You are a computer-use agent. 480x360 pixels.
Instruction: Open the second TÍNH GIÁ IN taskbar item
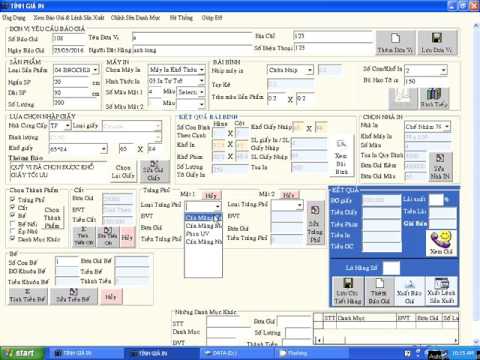[161, 353]
